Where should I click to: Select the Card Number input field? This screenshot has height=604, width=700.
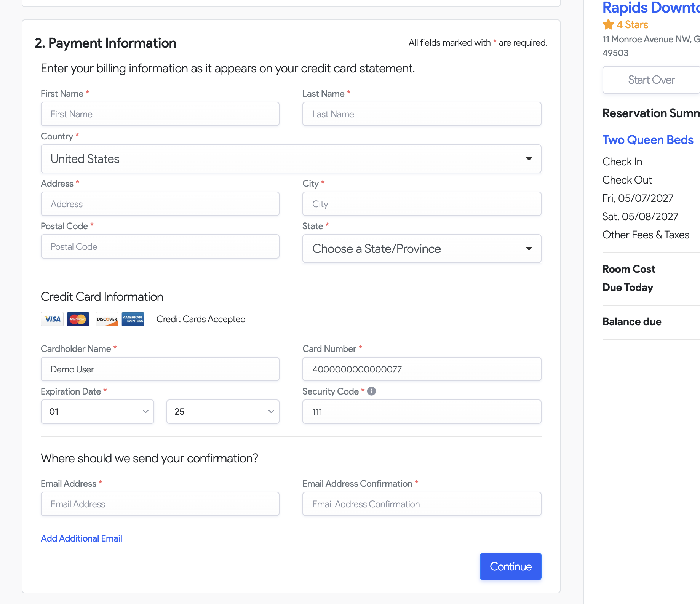coord(422,369)
